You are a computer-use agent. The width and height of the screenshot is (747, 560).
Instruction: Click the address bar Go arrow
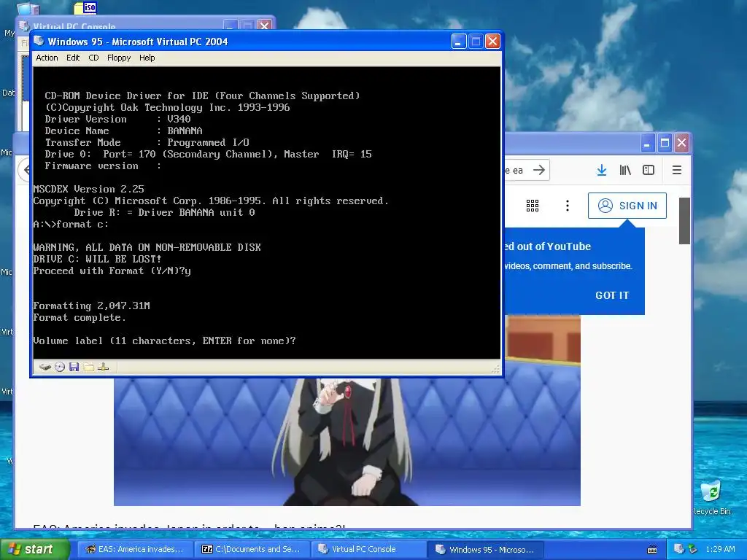pos(539,170)
